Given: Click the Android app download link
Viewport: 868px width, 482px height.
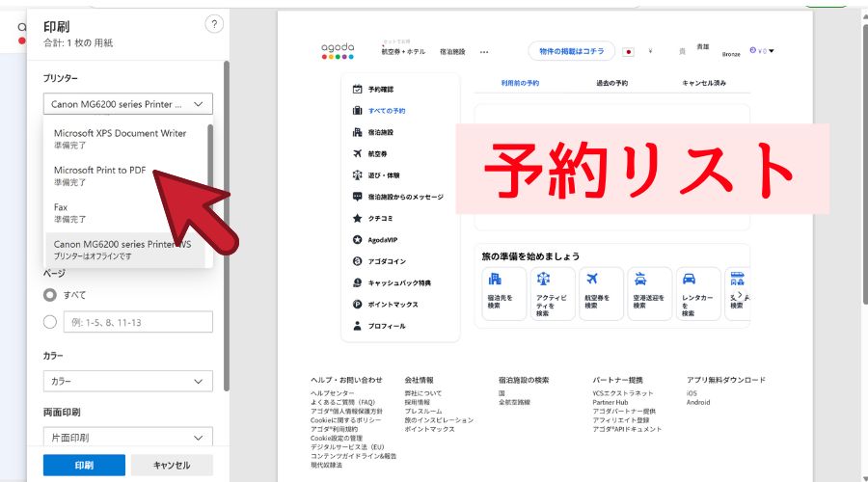Looking at the screenshot, I should (x=698, y=402).
